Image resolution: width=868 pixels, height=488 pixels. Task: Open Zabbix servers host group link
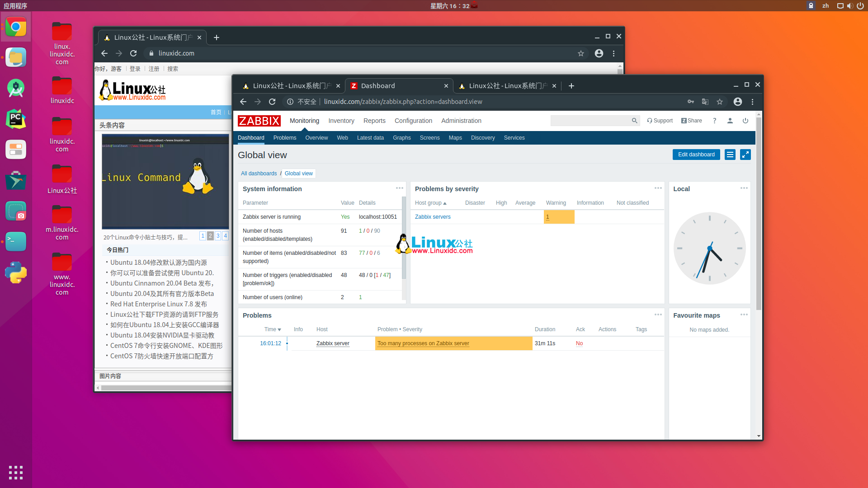433,217
